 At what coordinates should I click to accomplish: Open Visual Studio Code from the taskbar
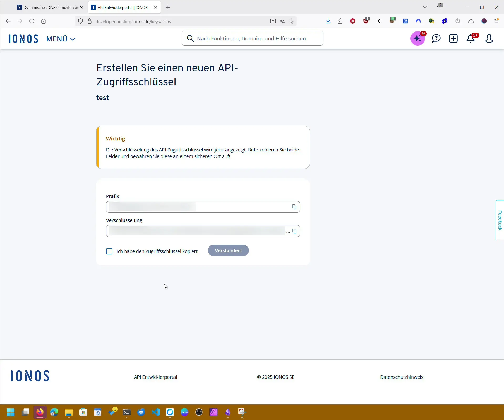[156, 412]
